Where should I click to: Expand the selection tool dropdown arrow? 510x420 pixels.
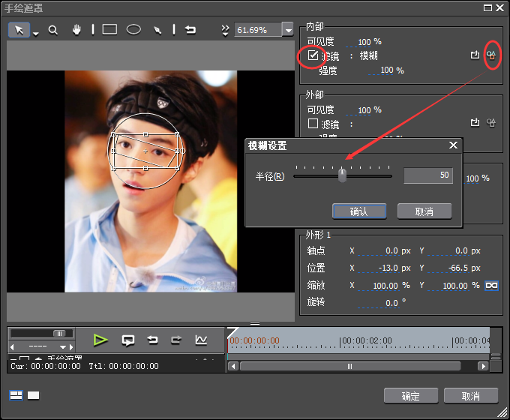click(x=36, y=33)
